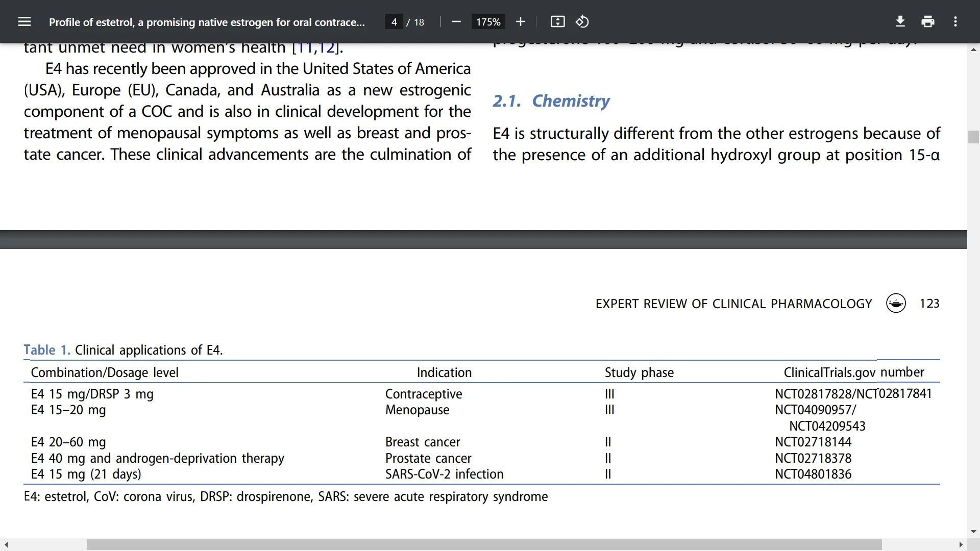
Task: Open citation link 11
Action: [x=305, y=47]
